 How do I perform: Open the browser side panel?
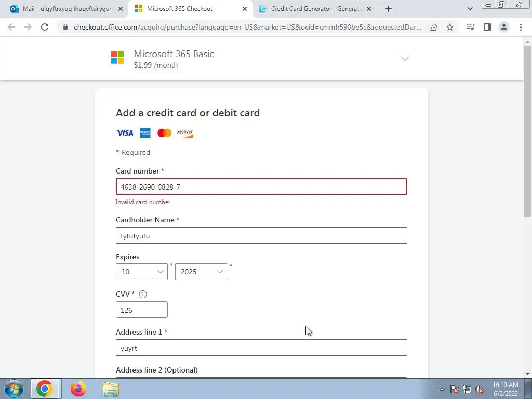coord(487,27)
